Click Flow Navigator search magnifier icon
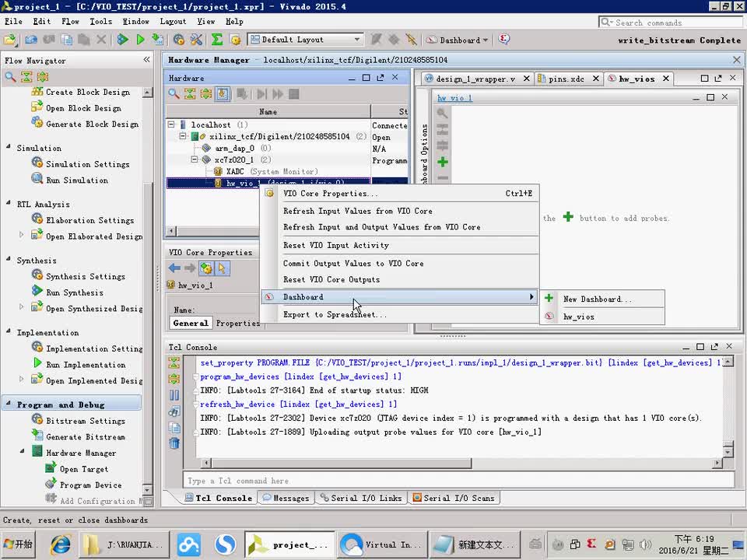This screenshot has width=747, height=560. pyautogui.click(x=10, y=77)
